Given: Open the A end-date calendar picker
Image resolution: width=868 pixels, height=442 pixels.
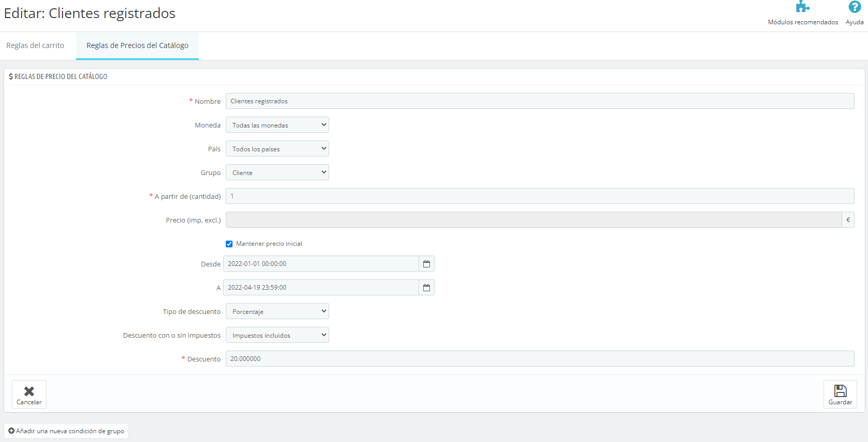Looking at the screenshot, I should pyautogui.click(x=426, y=288).
